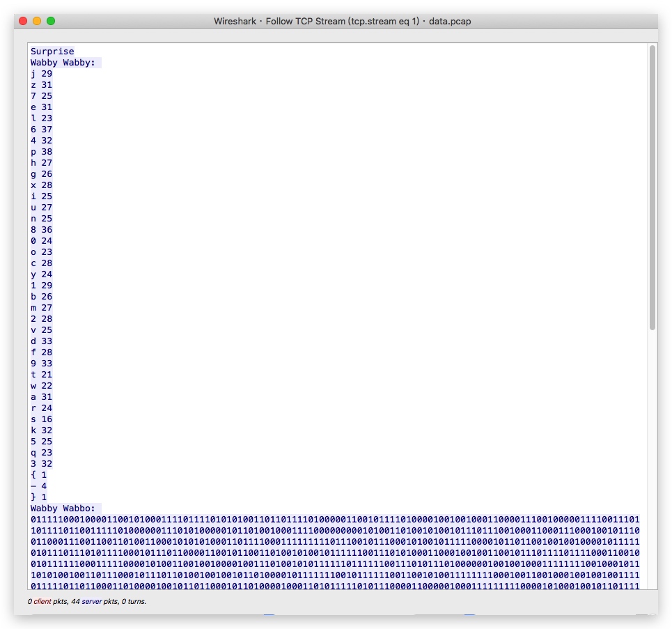672x629 pixels.
Task: Click the '9 33' row
Action: click(41, 364)
